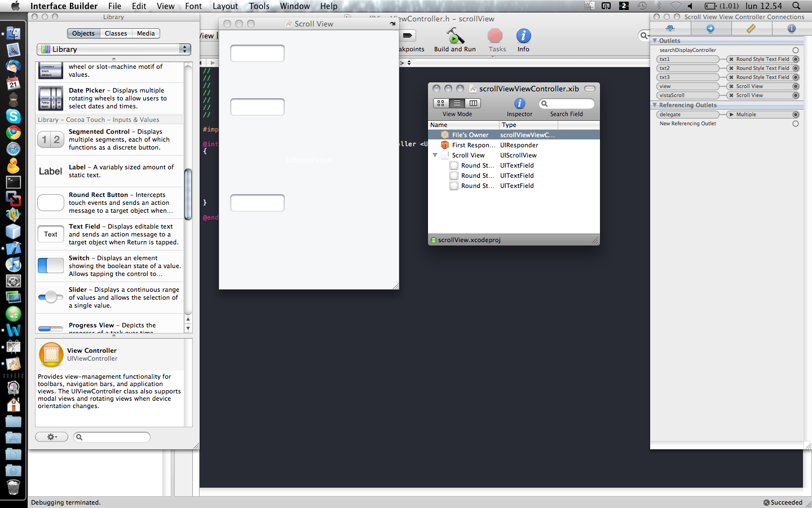Click the Library search field
Viewport: 812px width, 508px height.
(112, 437)
